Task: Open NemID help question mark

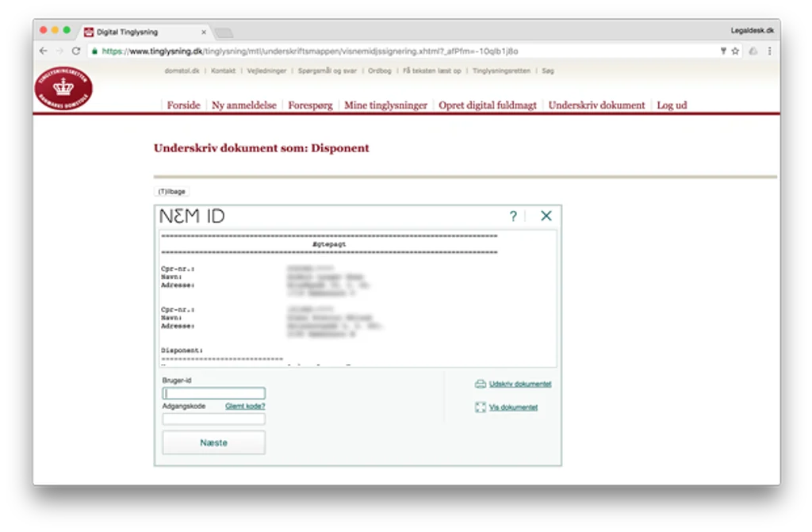Action: [513, 216]
